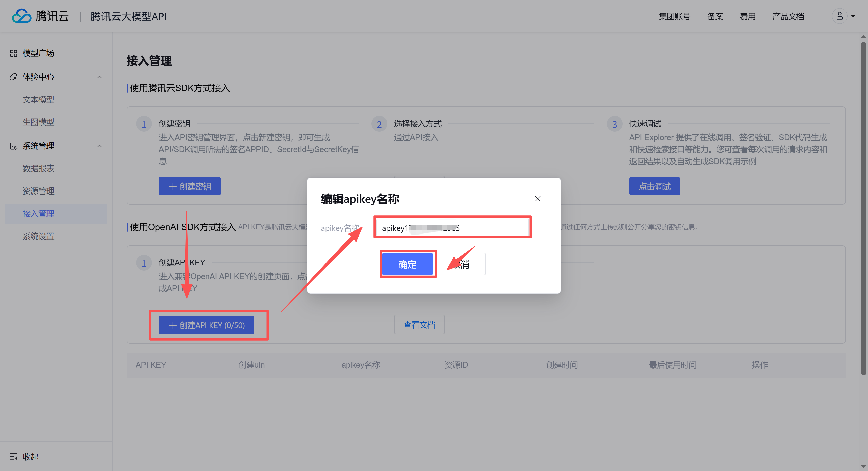
Task: Open 数据报表 in the sidebar
Action: tap(38, 168)
